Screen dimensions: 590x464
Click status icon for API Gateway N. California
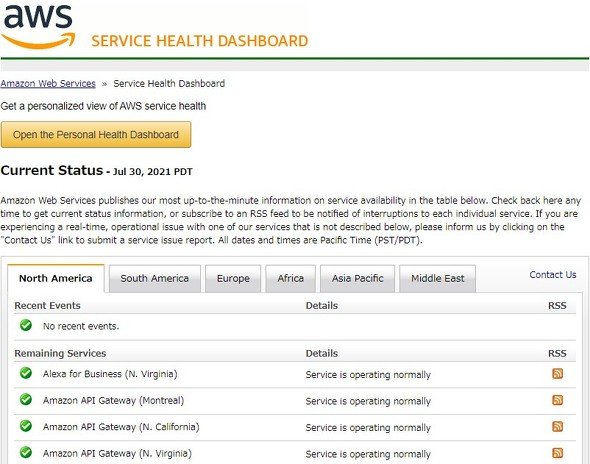(26, 426)
